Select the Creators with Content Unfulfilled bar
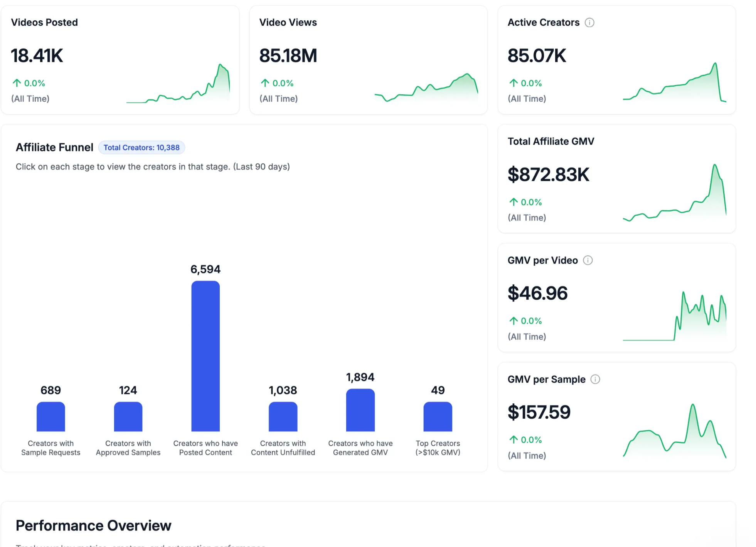The width and height of the screenshot is (756, 547). click(283, 417)
